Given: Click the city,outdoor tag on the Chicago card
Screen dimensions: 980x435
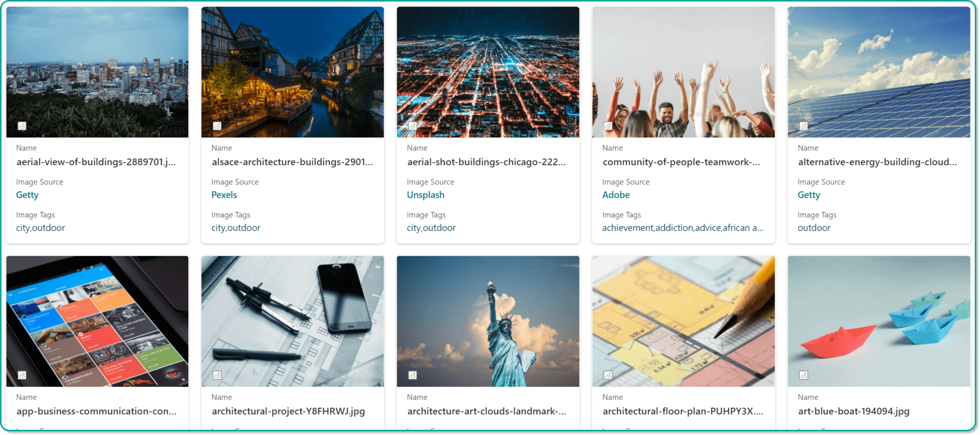Looking at the screenshot, I should pos(431,228).
